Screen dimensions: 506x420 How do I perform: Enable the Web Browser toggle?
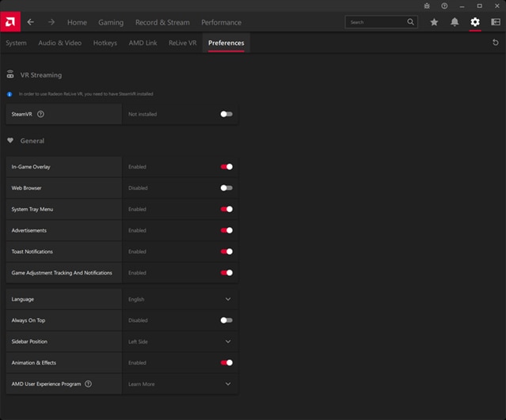coord(226,188)
